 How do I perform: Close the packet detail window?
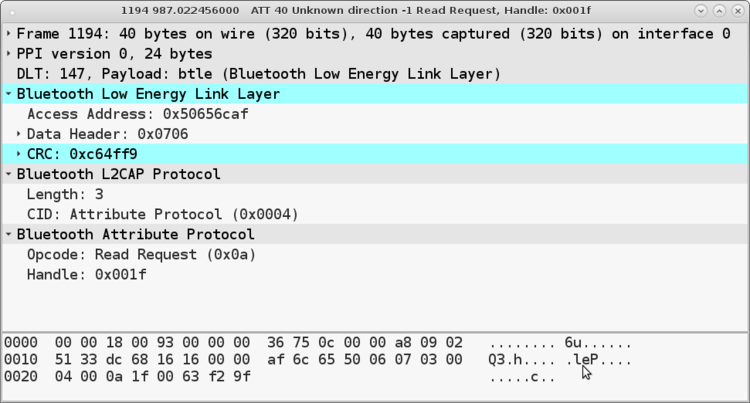736,9
